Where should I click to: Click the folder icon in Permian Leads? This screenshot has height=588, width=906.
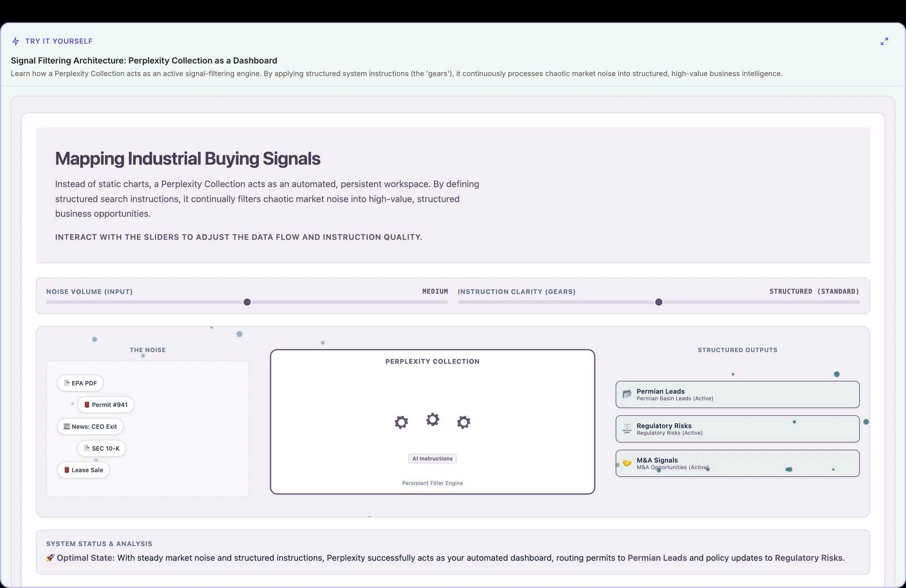[627, 394]
